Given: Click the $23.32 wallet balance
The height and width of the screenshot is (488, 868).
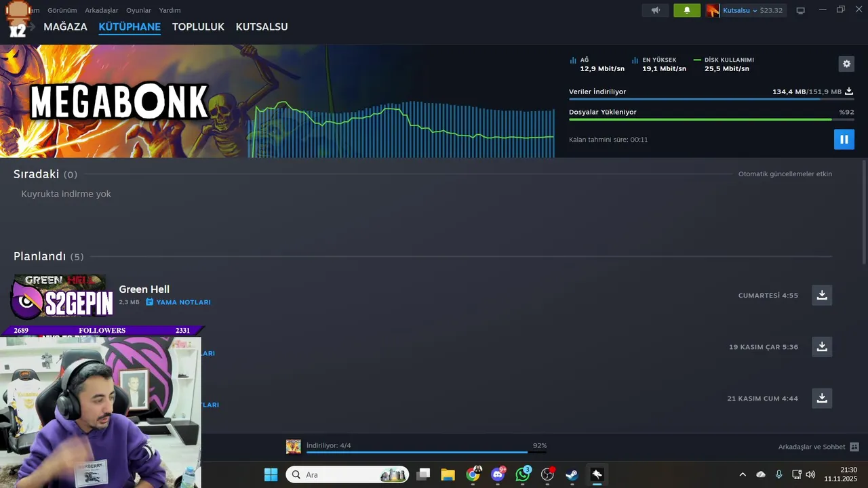Looking at the screenshot, I should pyautogui.click(x=771, y=10).
